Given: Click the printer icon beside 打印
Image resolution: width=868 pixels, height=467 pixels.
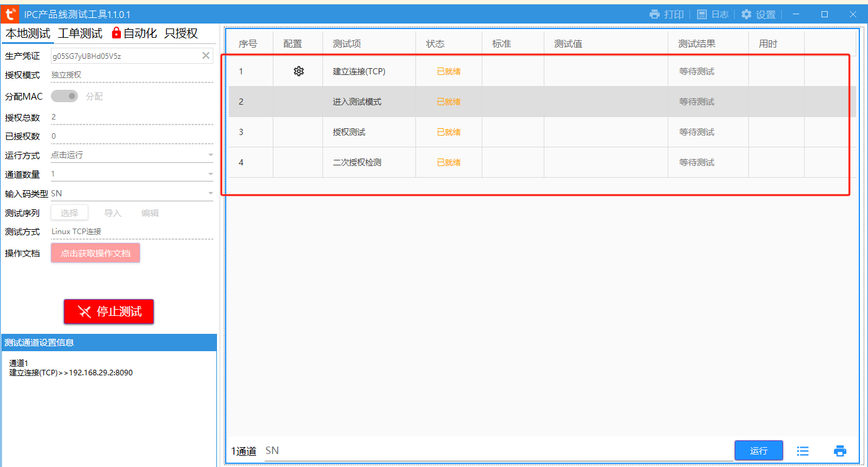Looking at the screenshot, I should click(655, 14).
